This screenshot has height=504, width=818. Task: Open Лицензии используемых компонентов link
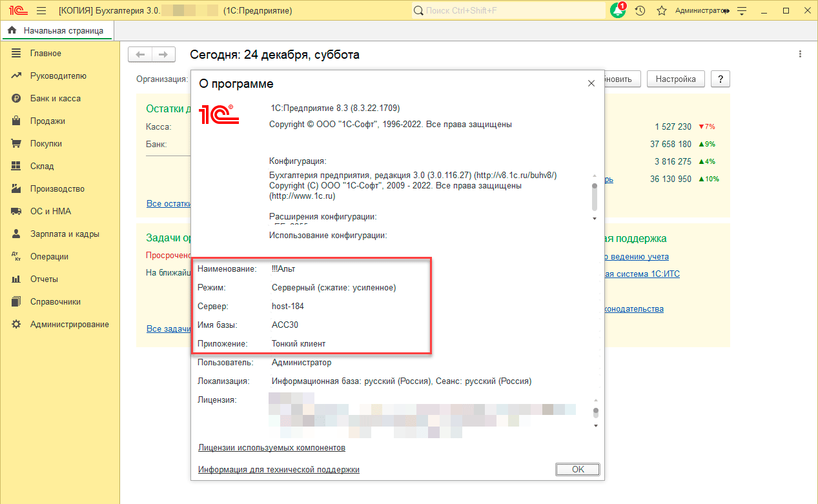tap(272, 448)
